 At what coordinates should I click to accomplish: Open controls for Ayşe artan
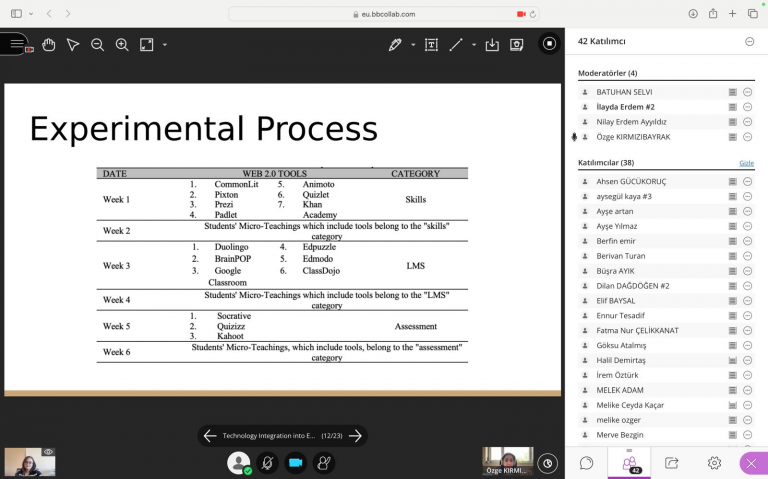click(x=747, y=211)
